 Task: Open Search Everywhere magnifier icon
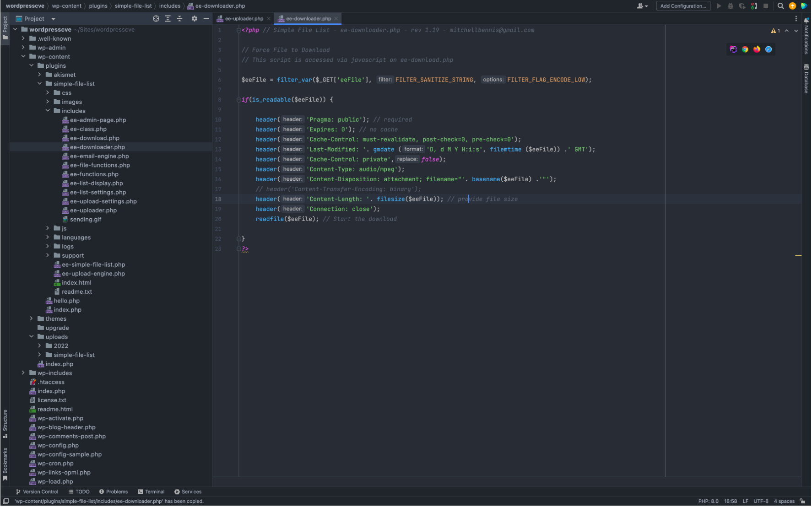(781, 6)
